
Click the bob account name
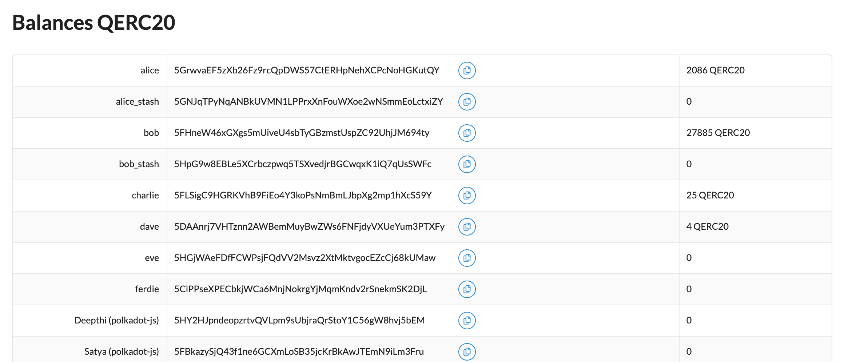(x=151, y=133)
